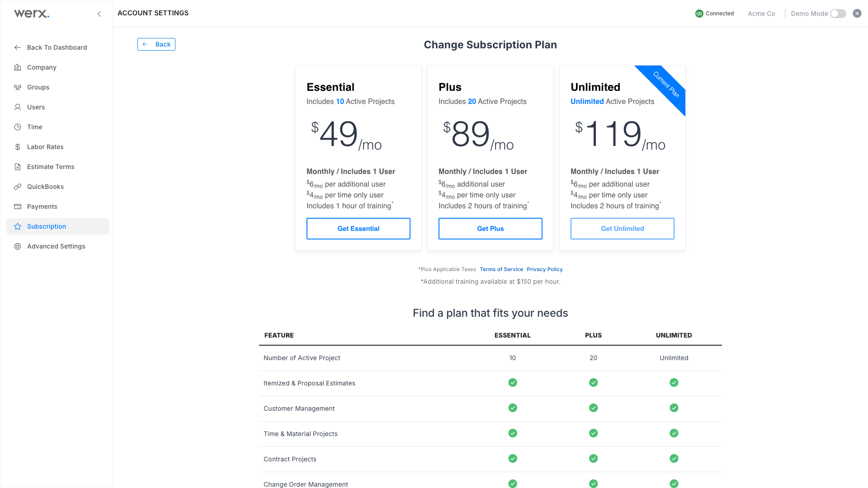The height and width of the screenshot is (488, 868).
Task: Click the Unlimited check for Contract Projects
Action: 674,459
